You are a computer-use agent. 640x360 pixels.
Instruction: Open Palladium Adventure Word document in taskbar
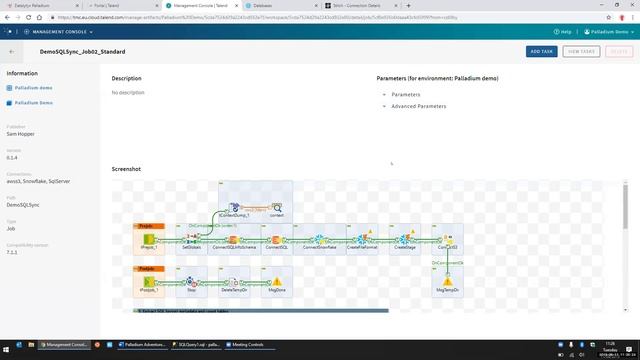[142, 344]
